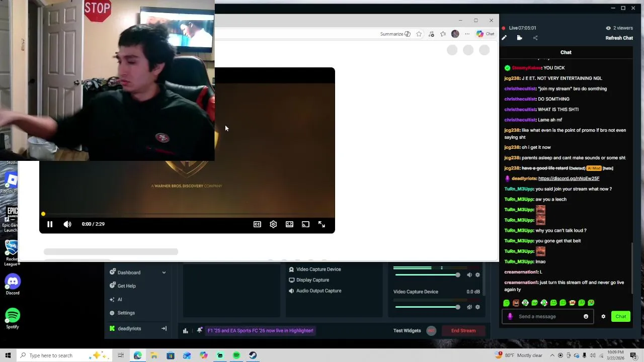Open the browser profile avatar

point(455,34)
